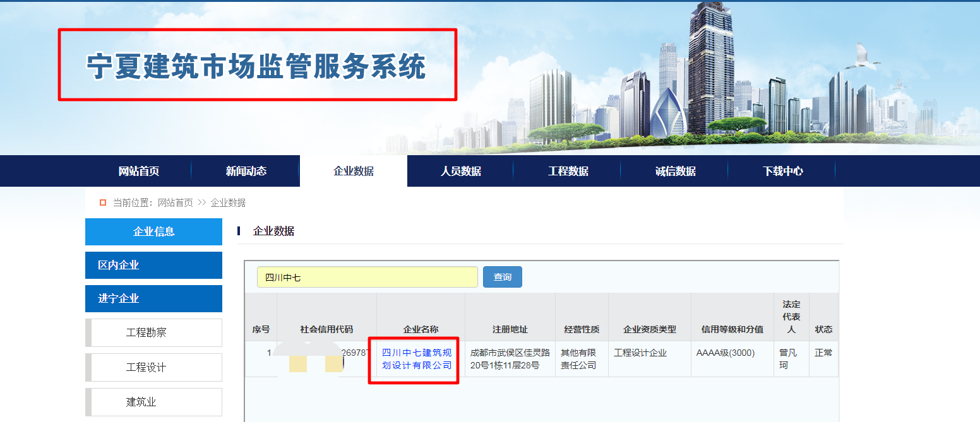Expand the 进宁企业 sidebar section
980x422 pixels.
point(153,298)
